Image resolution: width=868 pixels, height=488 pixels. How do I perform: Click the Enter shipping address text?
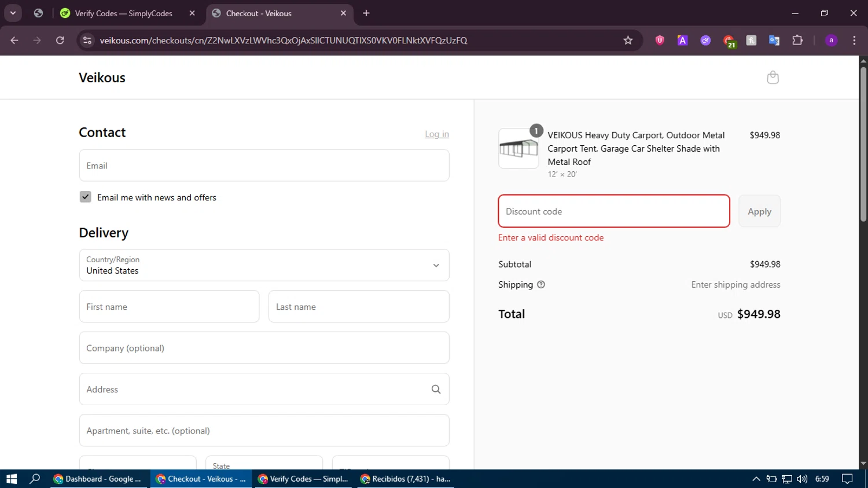point(735,285)
